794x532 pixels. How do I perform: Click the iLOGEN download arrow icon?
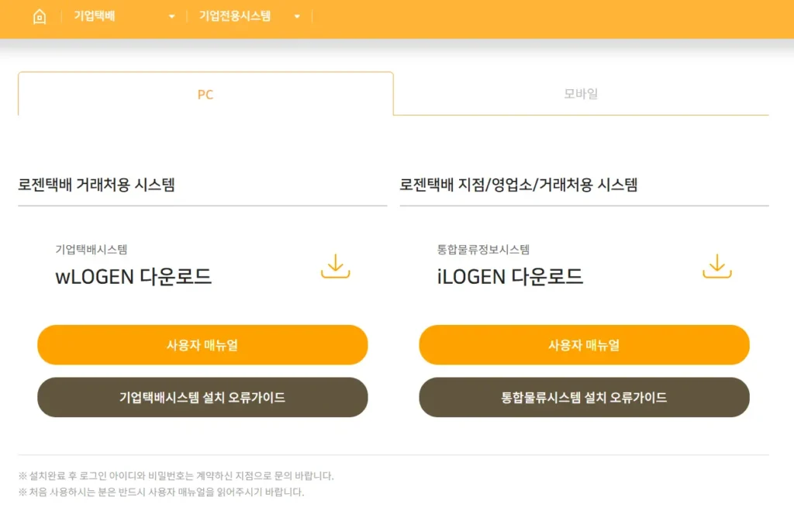tap(716, 266)
